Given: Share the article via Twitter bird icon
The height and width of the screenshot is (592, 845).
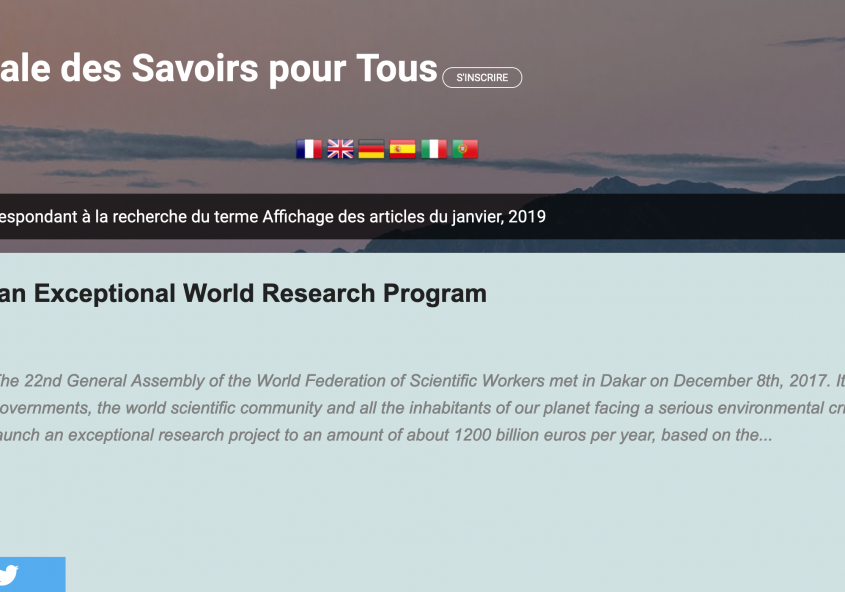Looking at the screenshot, I should (x=10, y=575).
